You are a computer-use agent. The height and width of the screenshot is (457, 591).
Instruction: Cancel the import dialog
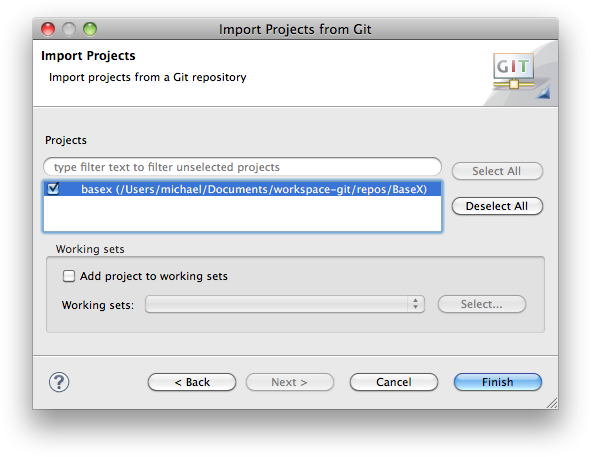[393, 382]
